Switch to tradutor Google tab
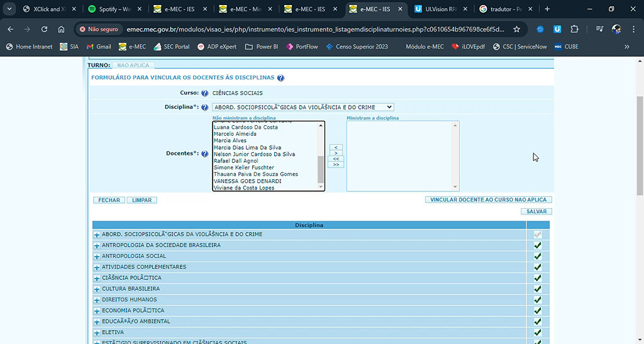The width and height of the screenshot is (644, 344). [506, 9]
